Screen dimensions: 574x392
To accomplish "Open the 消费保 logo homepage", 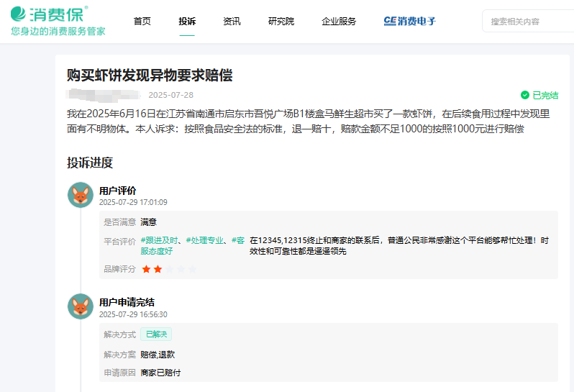I will [50, 14].
